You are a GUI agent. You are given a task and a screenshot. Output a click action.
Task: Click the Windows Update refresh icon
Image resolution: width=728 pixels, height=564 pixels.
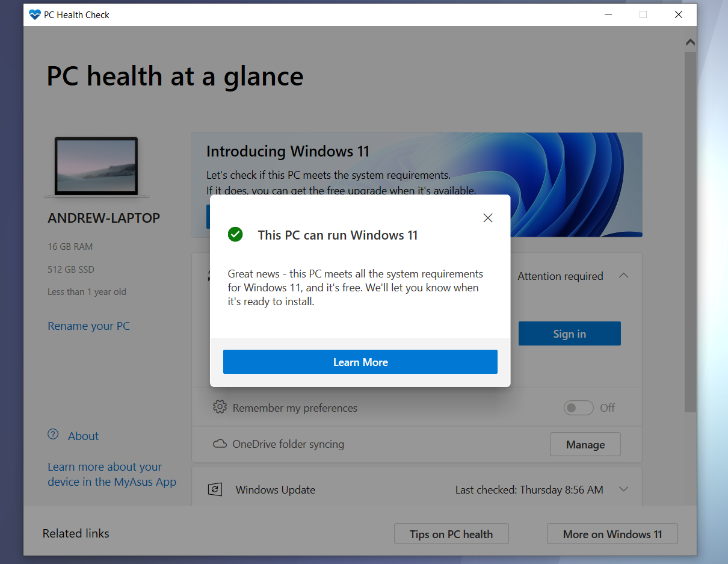(x=215, y=489)
